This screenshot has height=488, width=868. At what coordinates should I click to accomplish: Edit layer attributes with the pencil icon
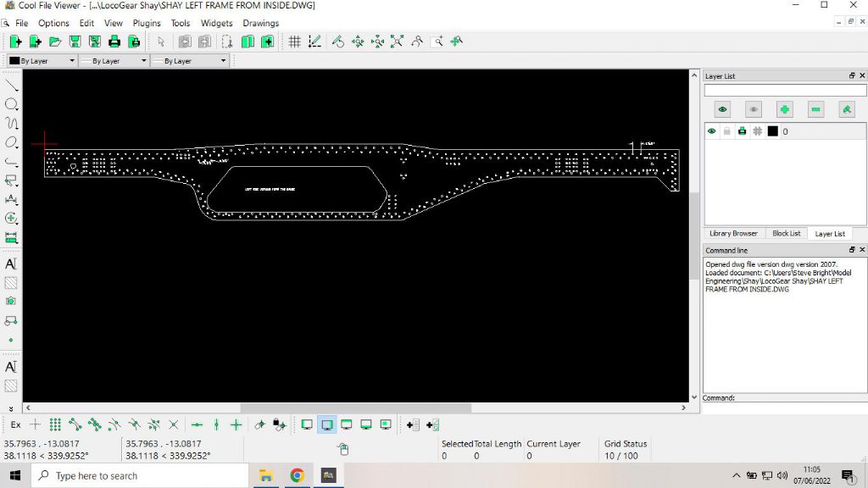point(847,109)
